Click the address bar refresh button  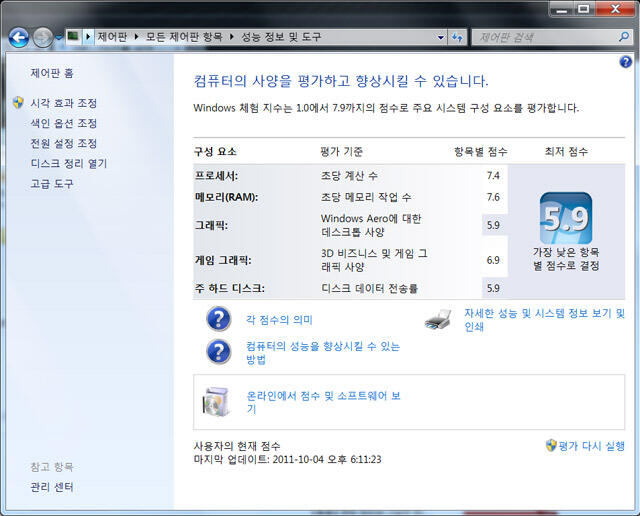(457, 38)
